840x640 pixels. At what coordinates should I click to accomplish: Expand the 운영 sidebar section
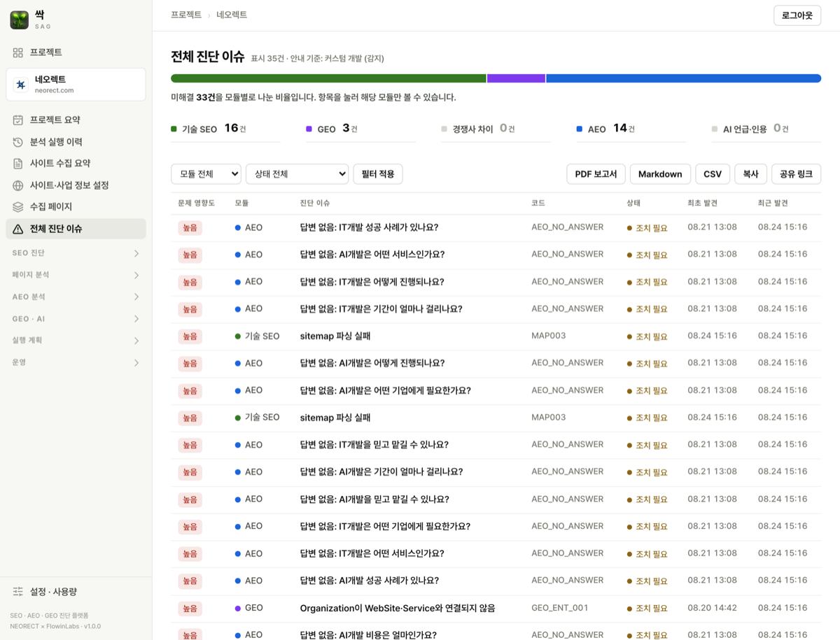pyautogui.click(x=76, y=362)
